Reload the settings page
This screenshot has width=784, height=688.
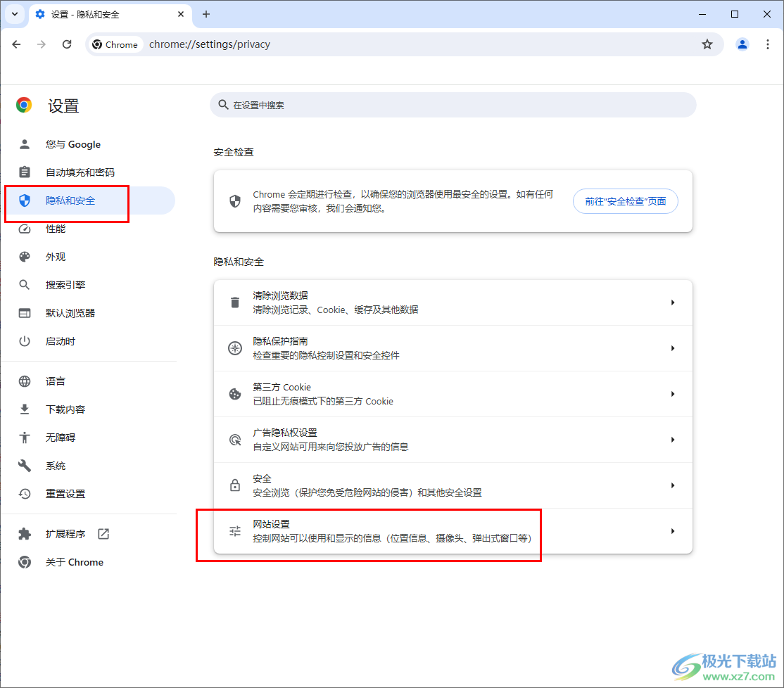(66, 44)
